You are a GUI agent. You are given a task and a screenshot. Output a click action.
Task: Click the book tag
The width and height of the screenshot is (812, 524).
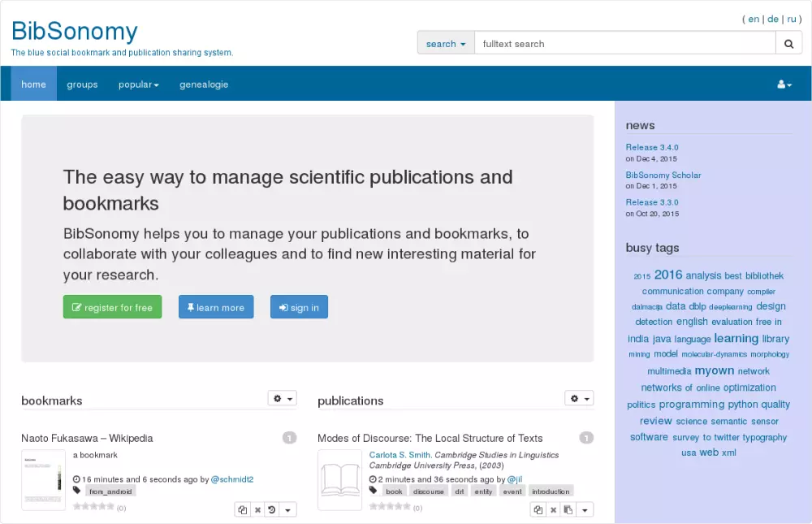click(x=394, y=492)
